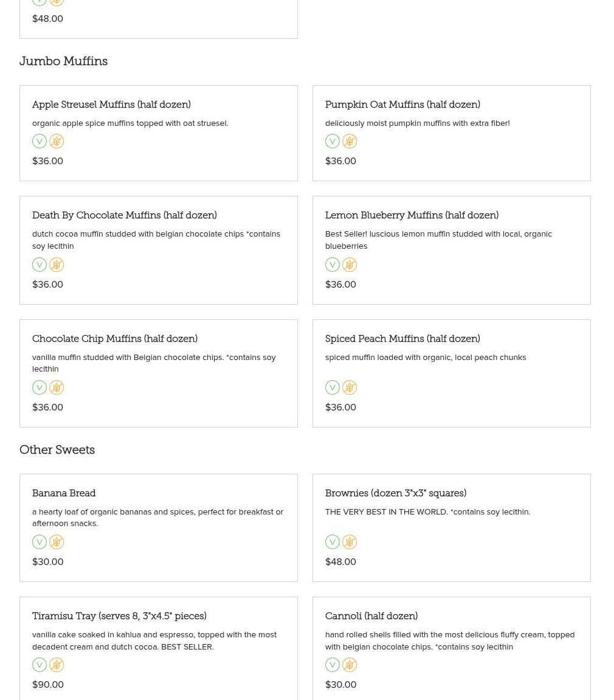
Task: Click the vegan icon under Banana Bread
Action: click(x=40, y=542)
